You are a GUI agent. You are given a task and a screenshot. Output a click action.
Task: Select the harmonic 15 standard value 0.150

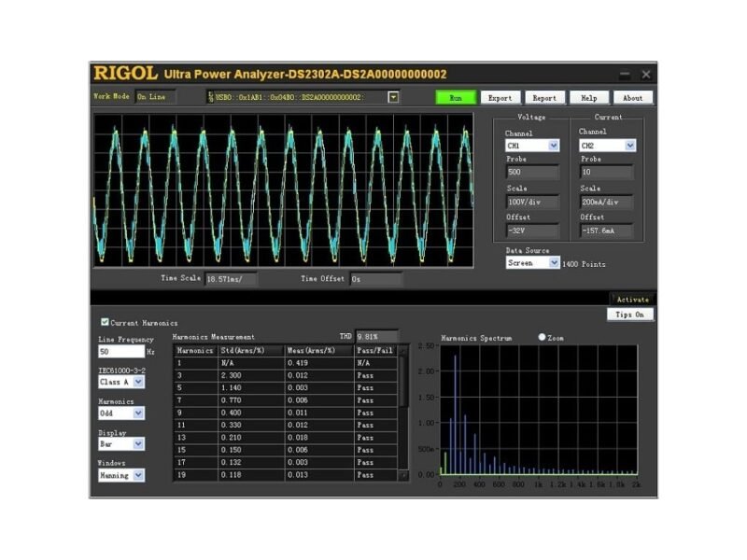click(250, 450)
